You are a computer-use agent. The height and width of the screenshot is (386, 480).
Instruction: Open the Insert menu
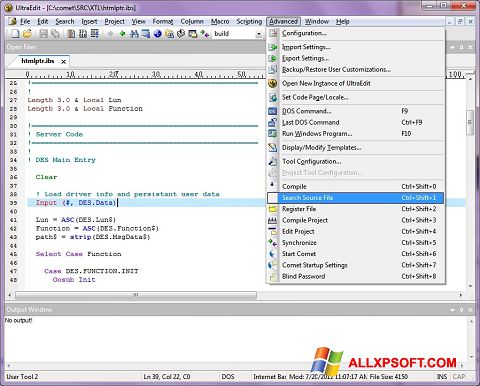tap(89, 22)
